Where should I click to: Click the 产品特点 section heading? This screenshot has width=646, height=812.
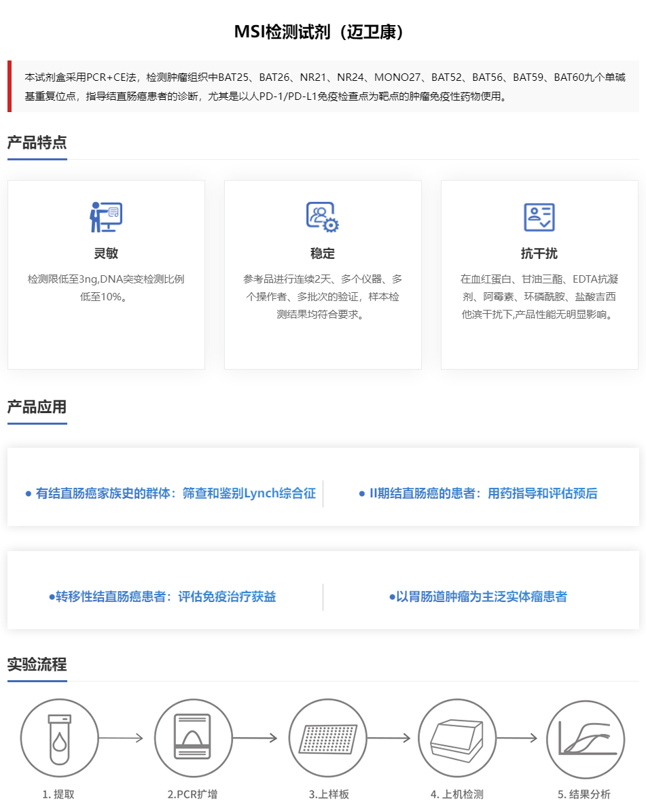(37, 143)
